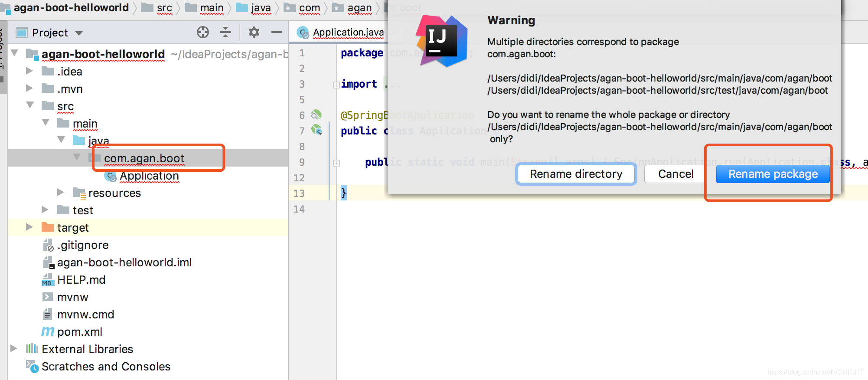Click the orange target folder icon
Screen dimensions: 868x380
(x=48, y=227)
